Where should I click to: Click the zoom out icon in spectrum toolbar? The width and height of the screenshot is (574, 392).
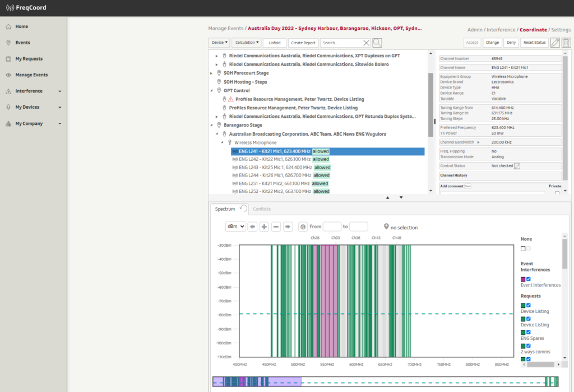coord(275,227)
